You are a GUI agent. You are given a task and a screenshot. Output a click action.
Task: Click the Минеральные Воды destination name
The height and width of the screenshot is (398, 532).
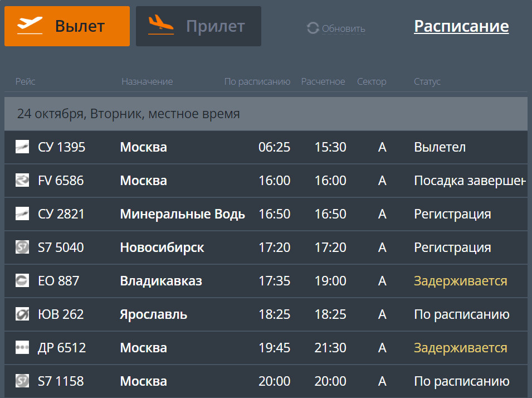pyautogui.click(x=183, y=214)
